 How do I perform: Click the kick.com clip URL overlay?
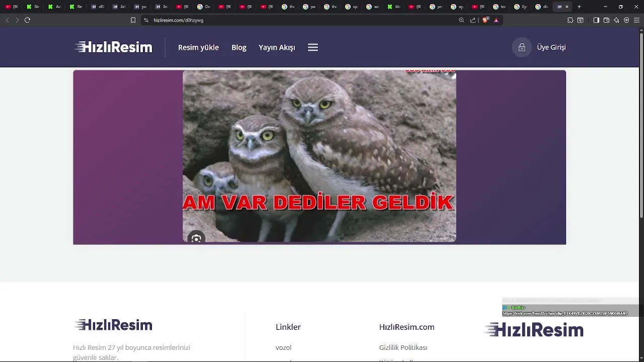coord(565,313)
